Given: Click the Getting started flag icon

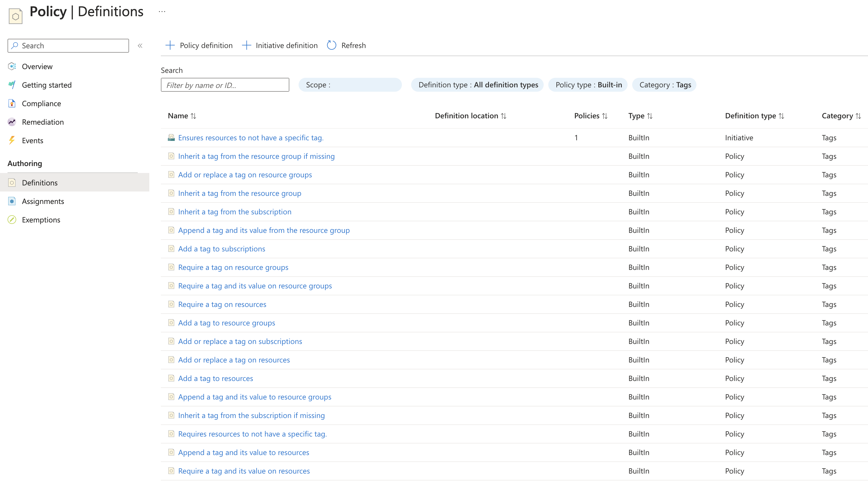Looking at the screenshot, I should pos(12,85).
